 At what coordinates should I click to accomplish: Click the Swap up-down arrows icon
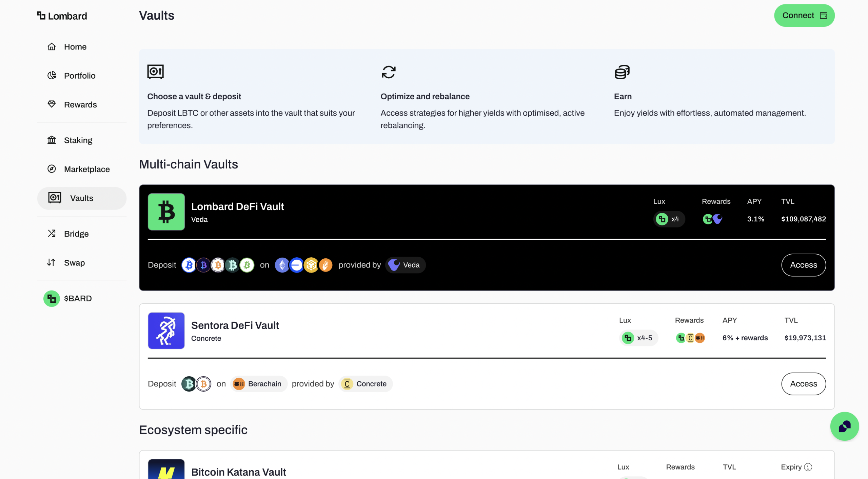[51, 262]
